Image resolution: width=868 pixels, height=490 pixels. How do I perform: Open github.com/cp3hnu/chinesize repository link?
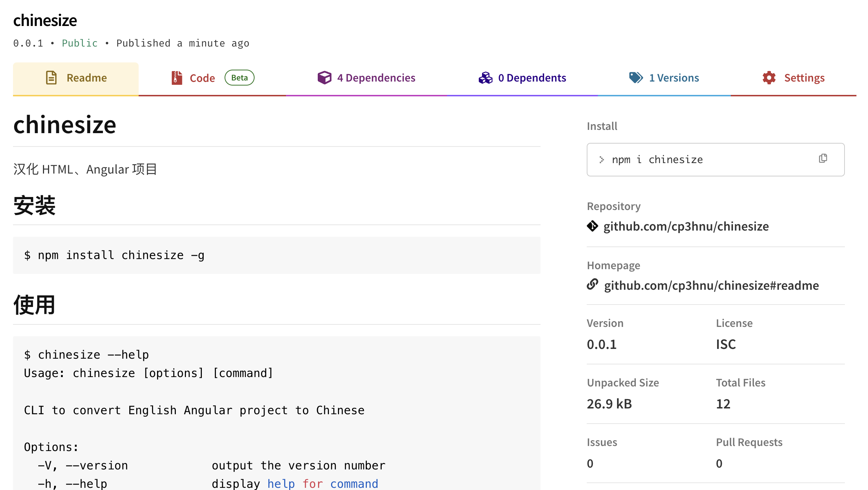tap(686, 226)
